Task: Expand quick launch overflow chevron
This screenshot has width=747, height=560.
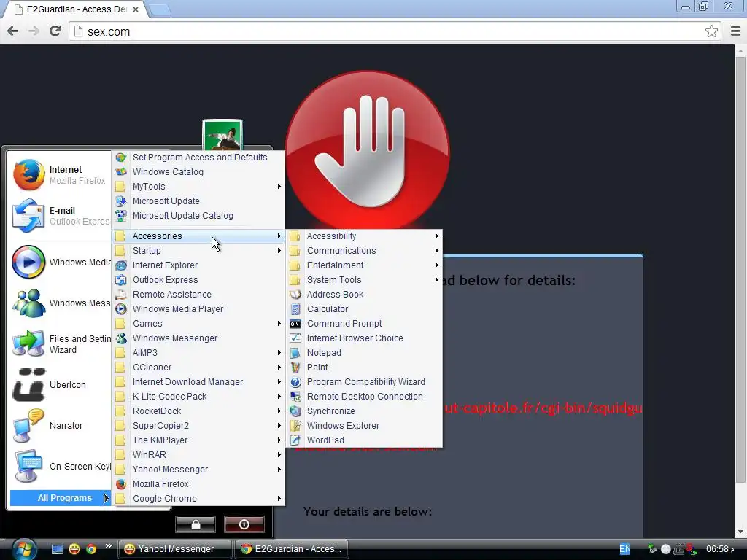Action: 108,545
